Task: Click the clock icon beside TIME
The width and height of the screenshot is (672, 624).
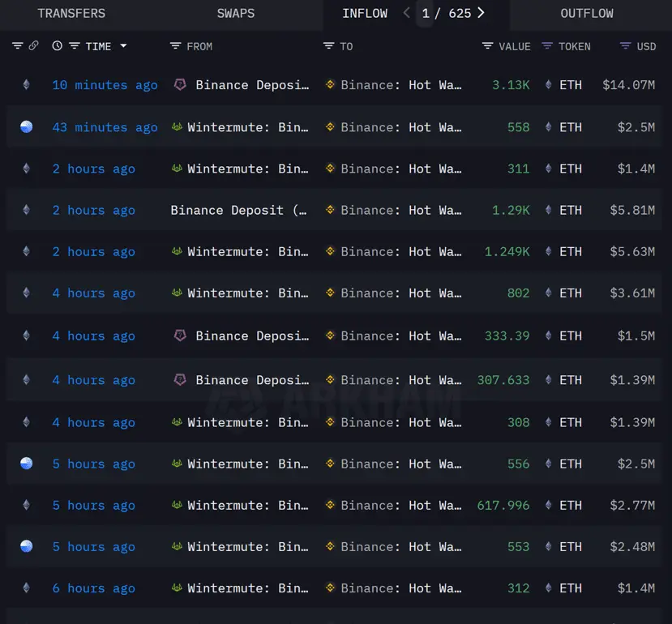Action: (x=57, y=45)
